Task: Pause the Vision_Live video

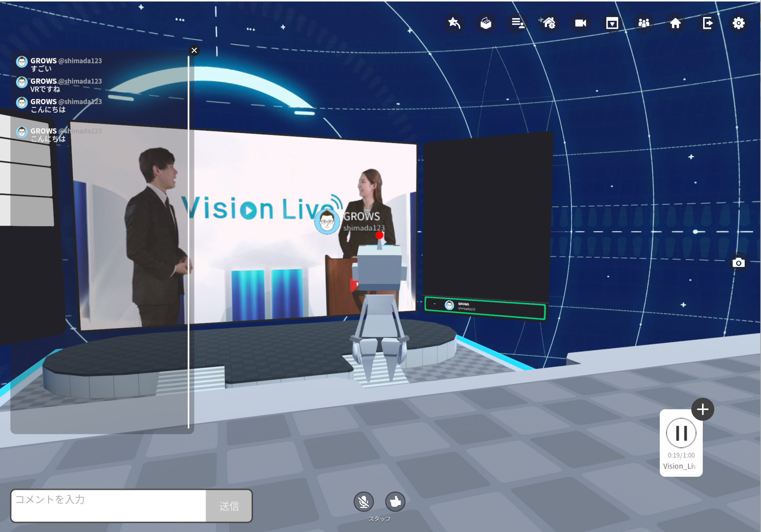Action: tap(681, 433)
